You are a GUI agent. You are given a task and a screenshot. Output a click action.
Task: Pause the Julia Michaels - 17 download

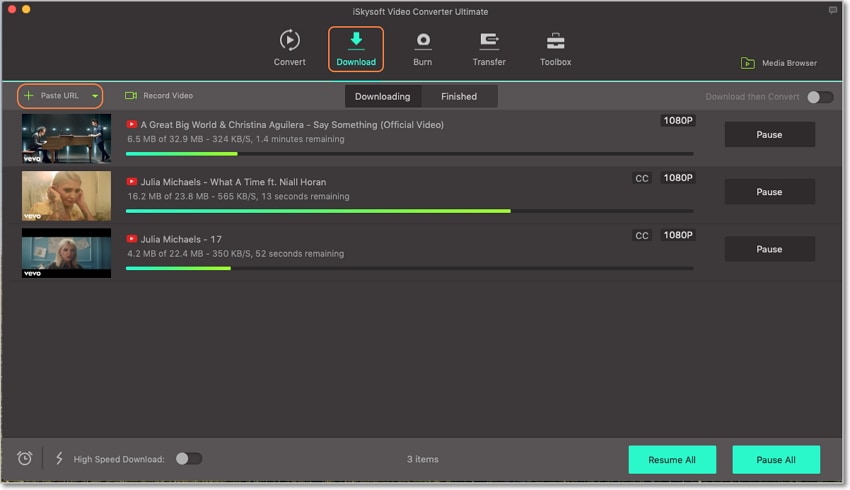pos(769,249)
